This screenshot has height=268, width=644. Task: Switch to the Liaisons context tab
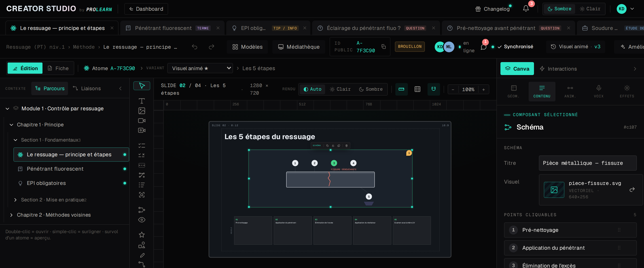pos(87,88)
